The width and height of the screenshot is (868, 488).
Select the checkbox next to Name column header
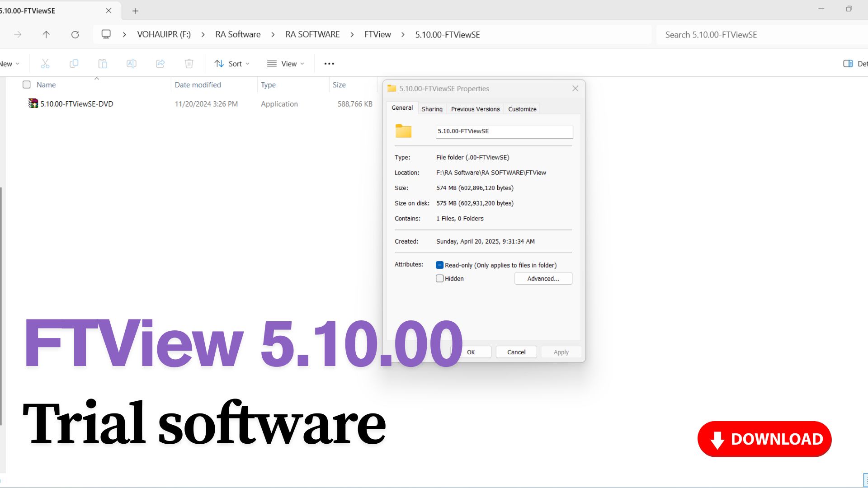(27, 84)
